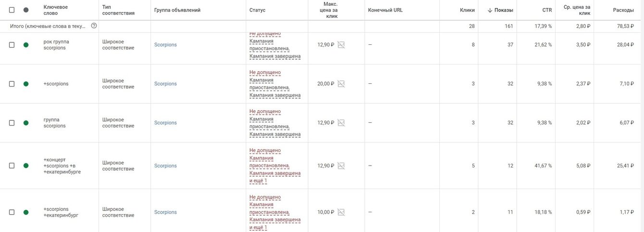The width and height of the screenshot is (644, 232).
Task: Check the +scorpions +екатеринбург row checkbox
Action: [x=12, y=212]
